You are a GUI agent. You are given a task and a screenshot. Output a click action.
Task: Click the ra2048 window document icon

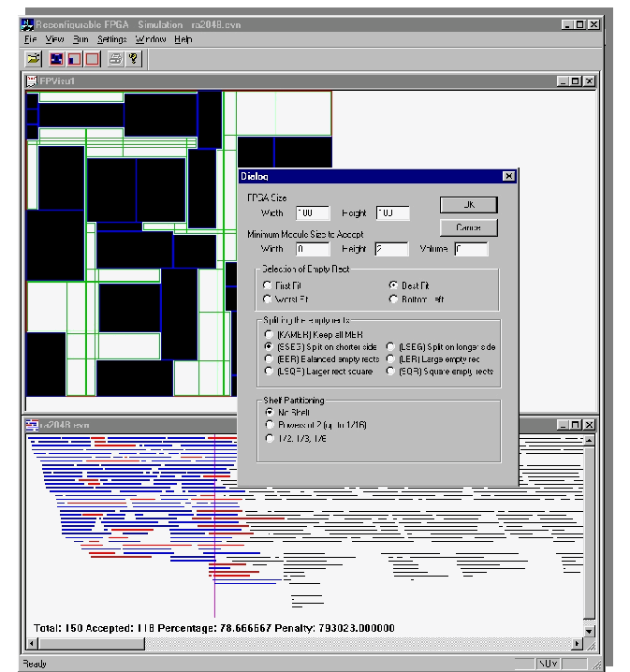[x=32, y=425]
